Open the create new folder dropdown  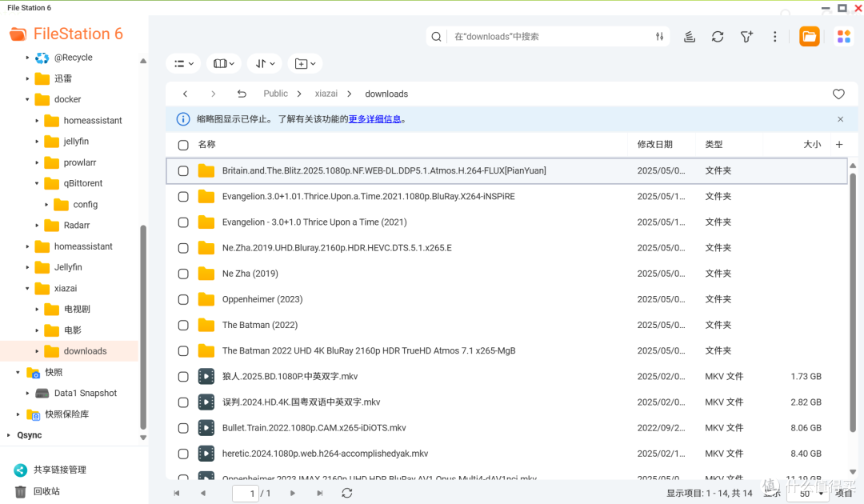(x=305, y=64)
